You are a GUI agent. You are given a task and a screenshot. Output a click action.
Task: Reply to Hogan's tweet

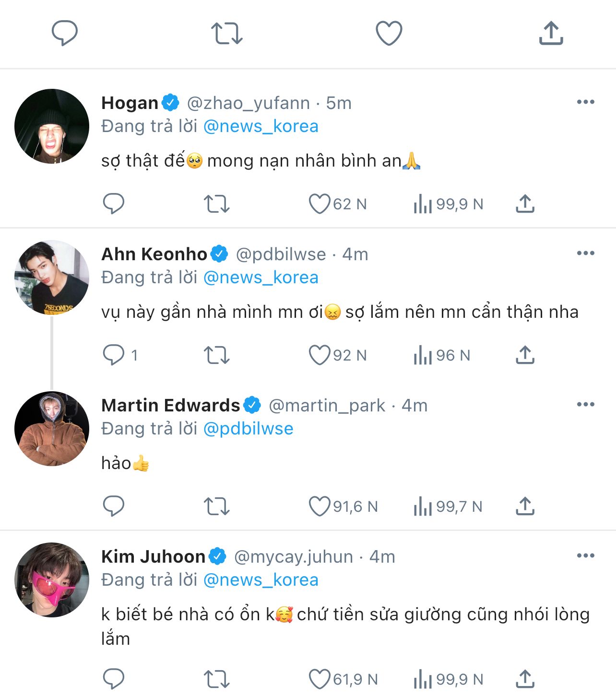click(114, 204)
